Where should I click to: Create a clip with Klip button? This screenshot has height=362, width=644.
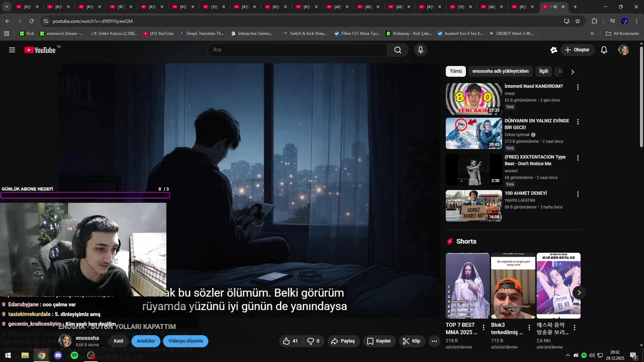[411, 341]
